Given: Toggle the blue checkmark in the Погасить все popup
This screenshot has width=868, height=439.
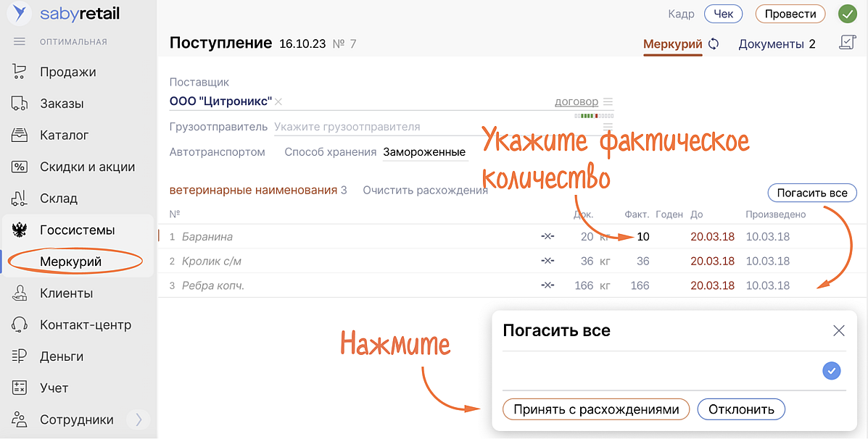Looking at the screenshot, I should click(x=831, y=371).
